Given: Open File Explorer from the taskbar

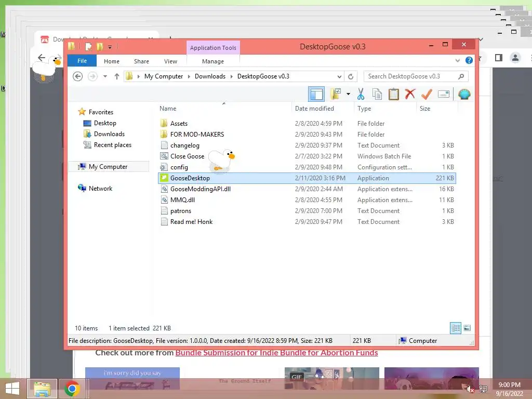Looking at the screenshot, I should point(42,389).
